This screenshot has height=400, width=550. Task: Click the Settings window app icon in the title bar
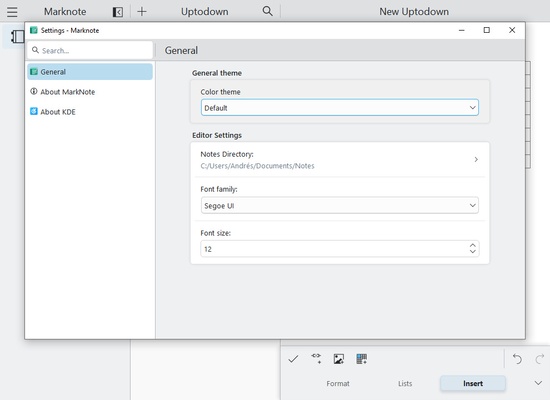click(x=34, y=30)
